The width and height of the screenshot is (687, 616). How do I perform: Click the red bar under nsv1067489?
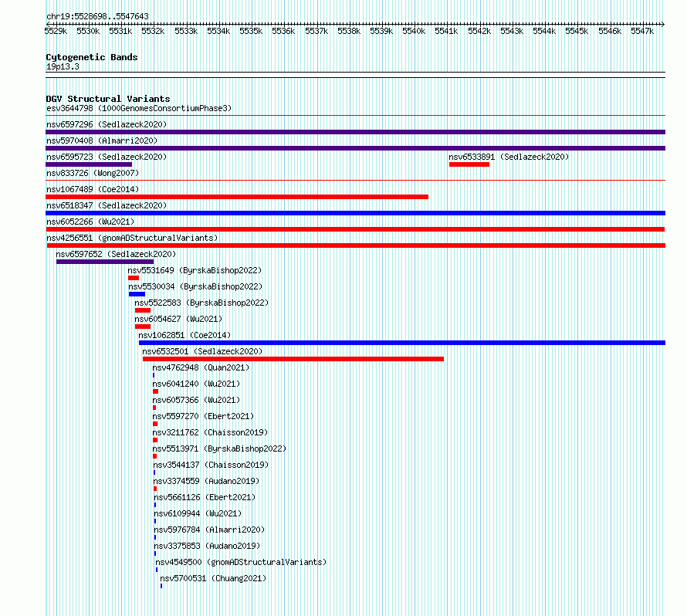point(237,197)
